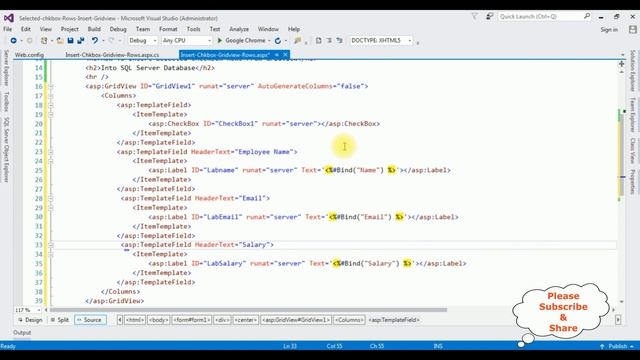
Task: Open the undo history dropdown arrow
Action: tap(103, 40)
